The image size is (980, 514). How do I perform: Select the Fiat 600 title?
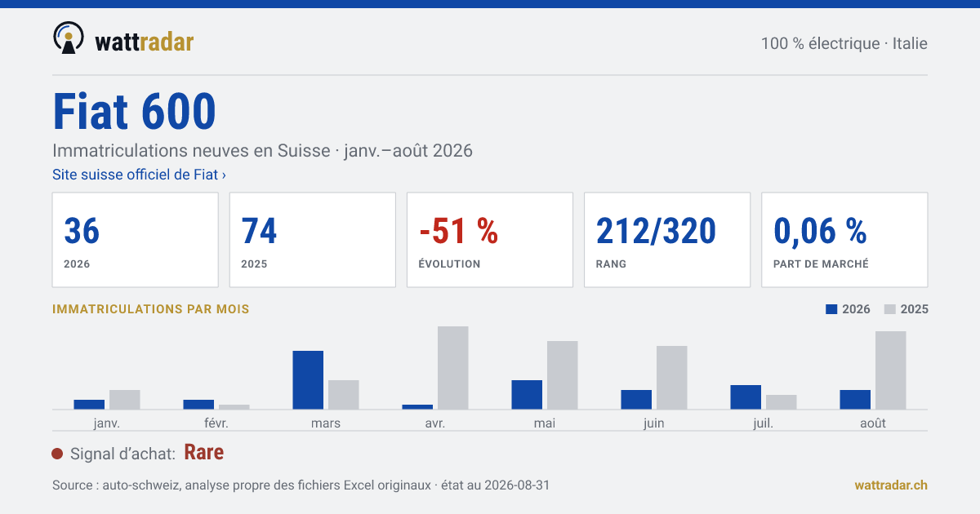coord(134,112)
